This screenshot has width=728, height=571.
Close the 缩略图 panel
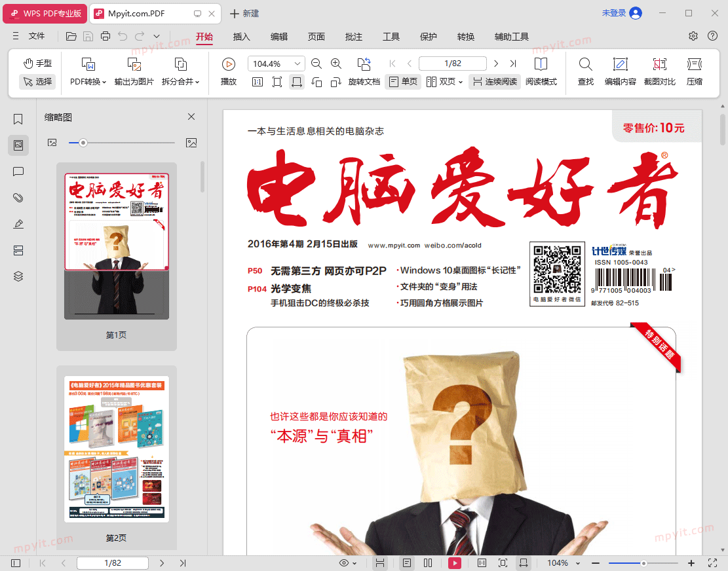tap(191, 117)
